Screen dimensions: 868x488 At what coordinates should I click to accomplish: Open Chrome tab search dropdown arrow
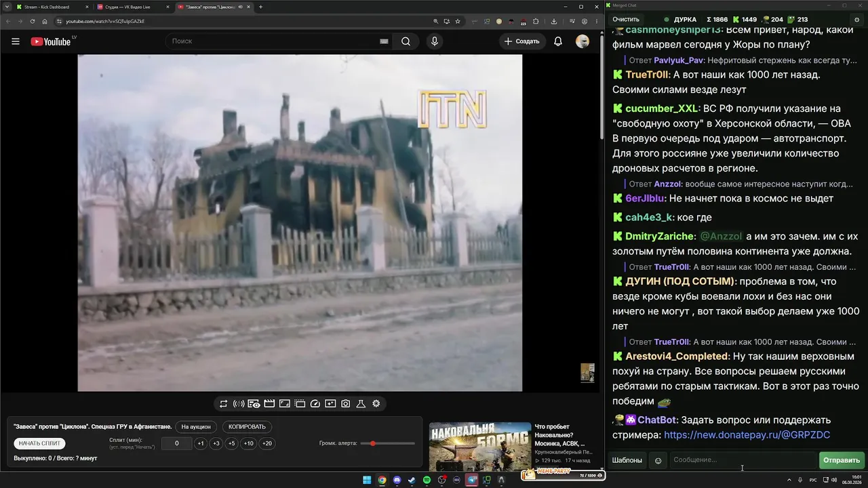click(7, 7)
